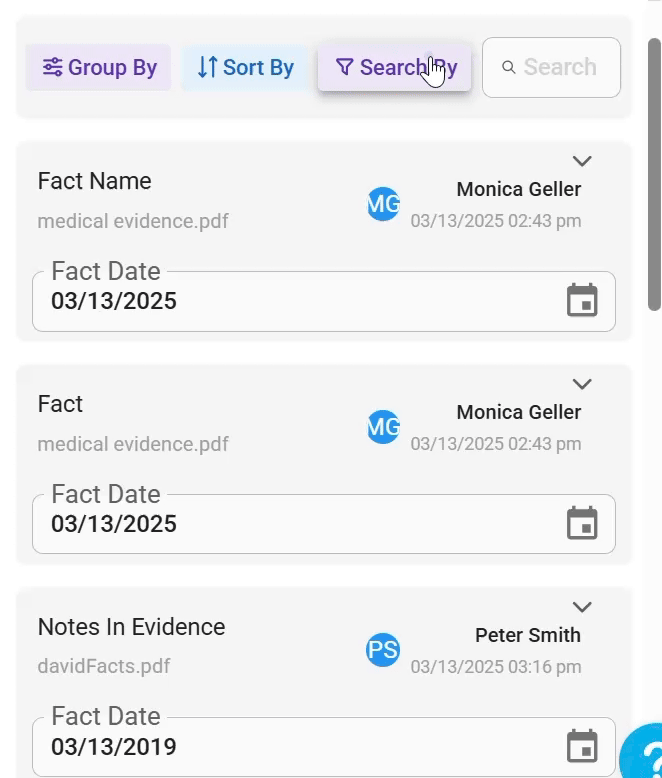Open calendar picker for Fact Name date
The height and width of the screenshot is (778, 662).
(582, 301)
